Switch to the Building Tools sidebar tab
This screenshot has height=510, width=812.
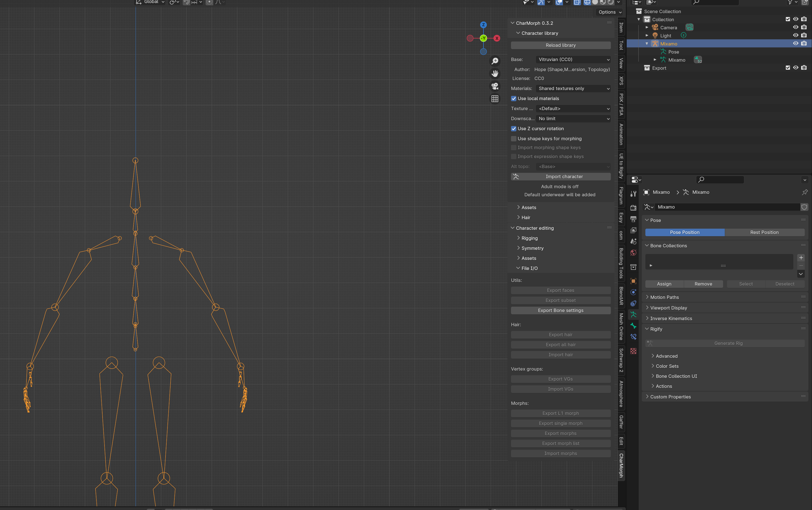621,263
